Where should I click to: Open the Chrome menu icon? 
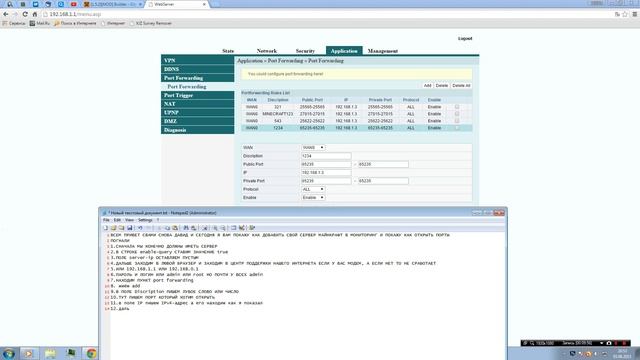(x=635, y=14)
